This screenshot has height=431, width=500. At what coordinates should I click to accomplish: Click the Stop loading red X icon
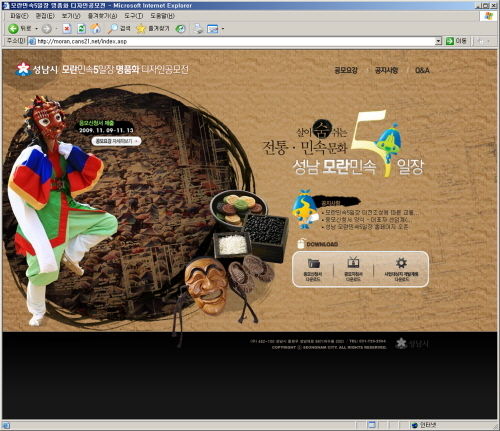pos(67,29)
